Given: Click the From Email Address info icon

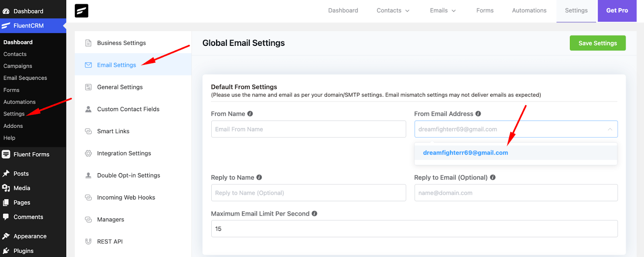Looking at the screenshot, I should point(478,114).
